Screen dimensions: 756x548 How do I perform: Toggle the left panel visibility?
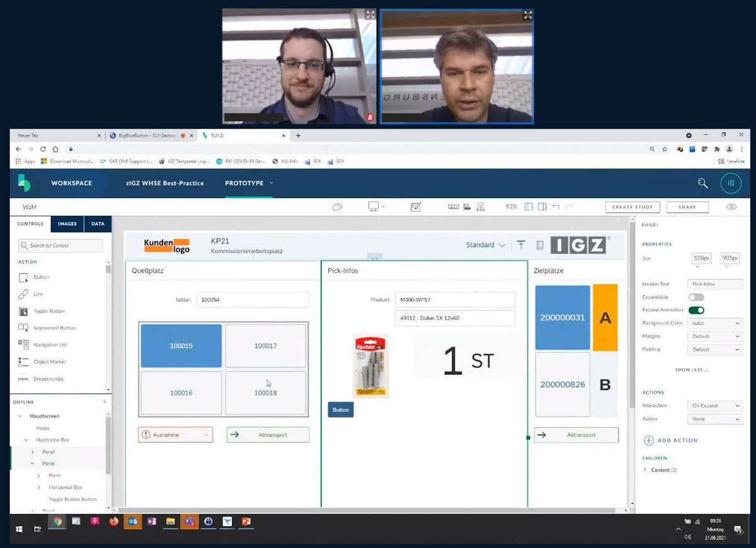click(x=529, y=207)
